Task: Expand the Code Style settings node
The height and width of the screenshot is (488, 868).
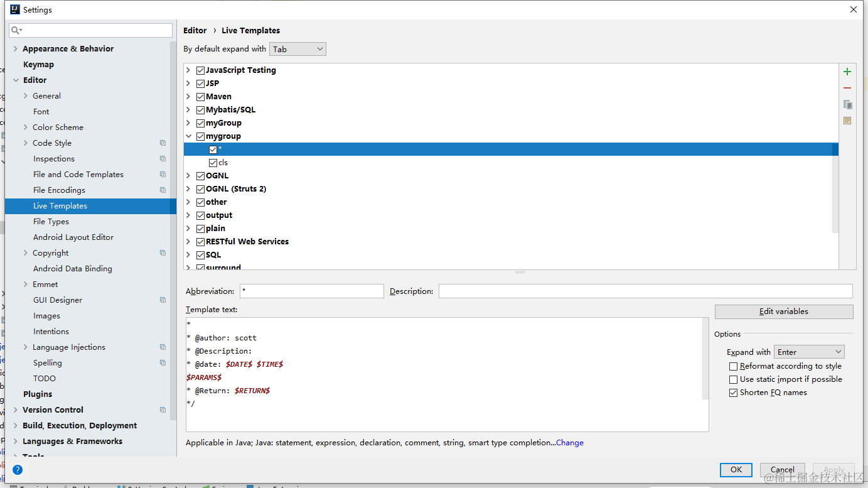Action: 26,143
